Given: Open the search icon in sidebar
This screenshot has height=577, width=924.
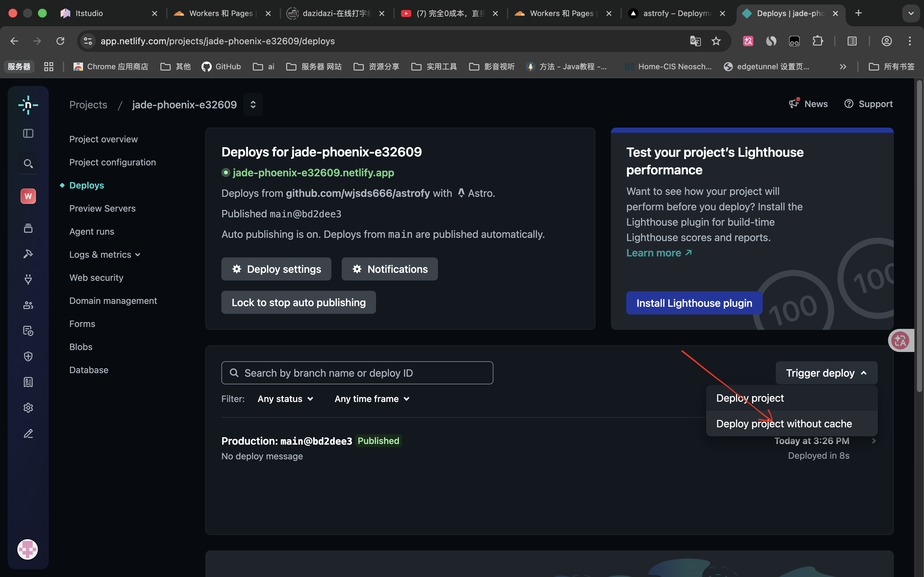Looking at the screenshot, I should tap(28, 164).
